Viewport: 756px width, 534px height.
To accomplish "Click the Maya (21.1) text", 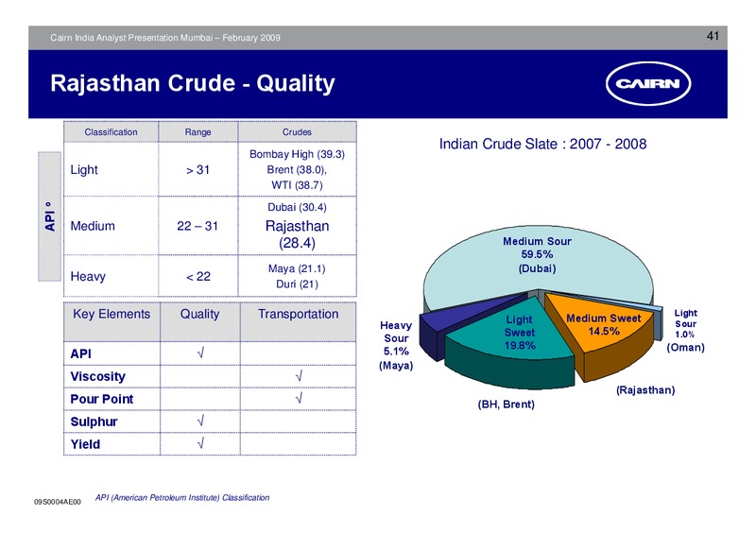I will [x=297, y=268].
